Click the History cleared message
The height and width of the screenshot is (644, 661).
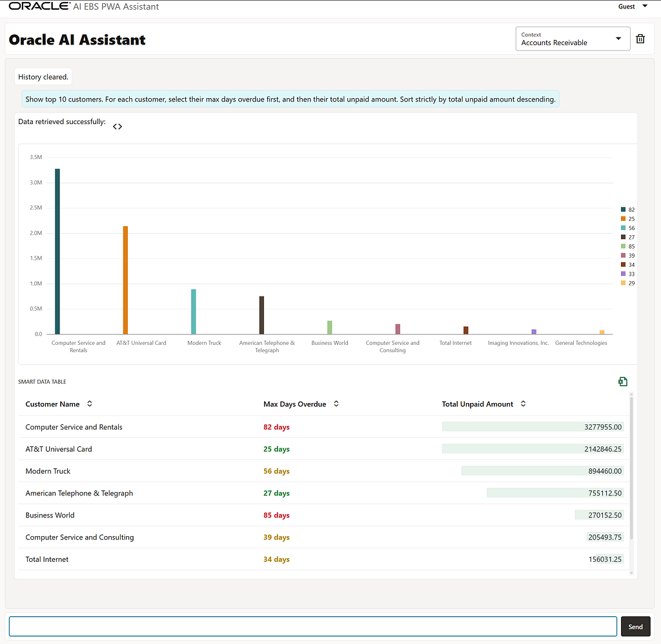click(x=43, y=77)
